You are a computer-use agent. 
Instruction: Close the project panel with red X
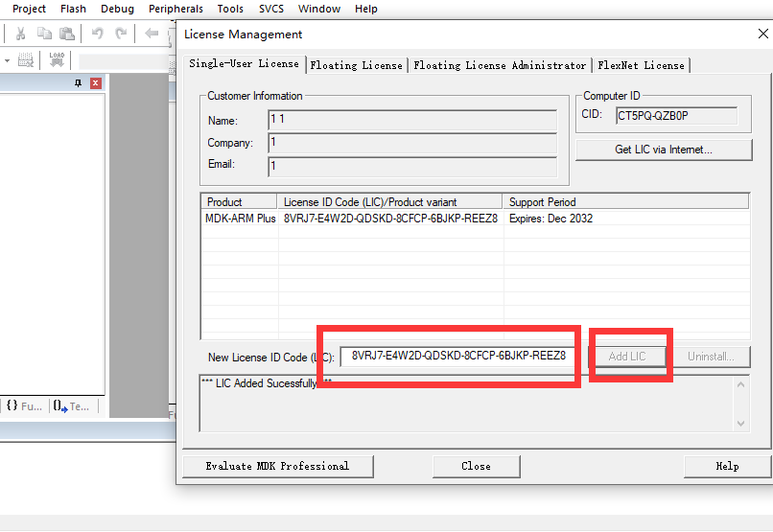click(96, 83)
